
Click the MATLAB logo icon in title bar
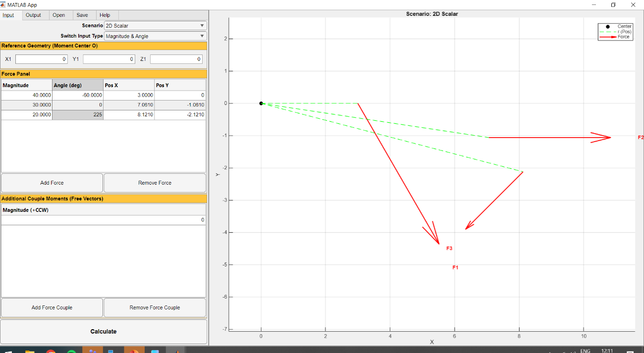[3, 4]
